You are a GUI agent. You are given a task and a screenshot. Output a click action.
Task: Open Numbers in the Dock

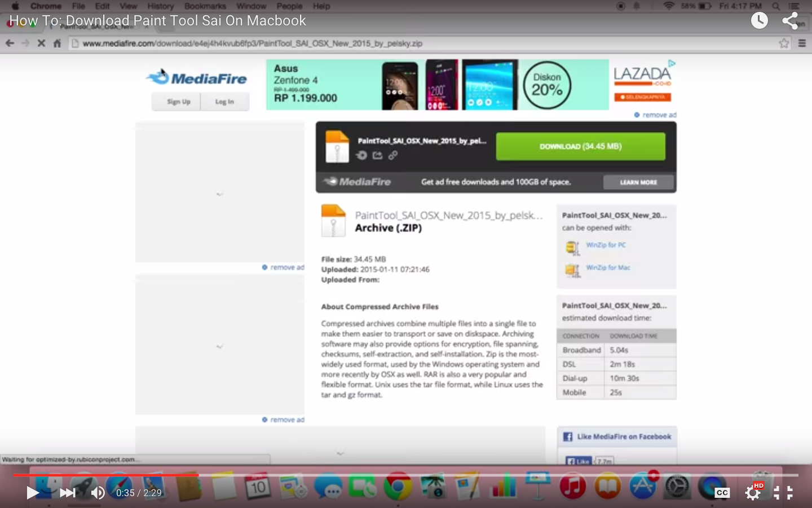pos(503,485)
